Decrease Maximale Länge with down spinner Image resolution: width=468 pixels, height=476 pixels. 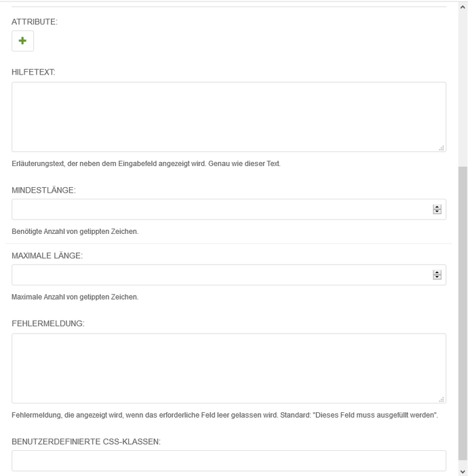[437, 277]
